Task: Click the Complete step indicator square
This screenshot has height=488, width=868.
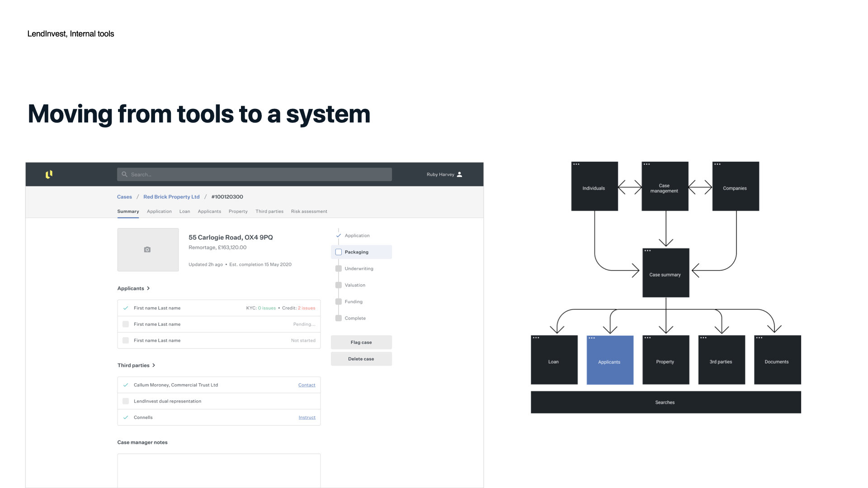Action: (x=339, y=318)
